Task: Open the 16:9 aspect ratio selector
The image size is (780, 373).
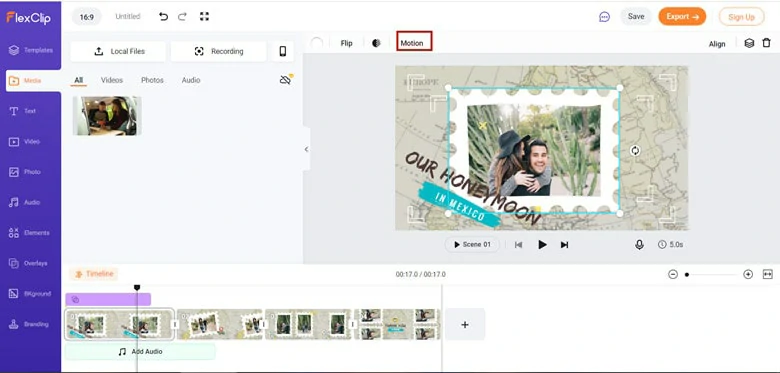Action: 87,17
